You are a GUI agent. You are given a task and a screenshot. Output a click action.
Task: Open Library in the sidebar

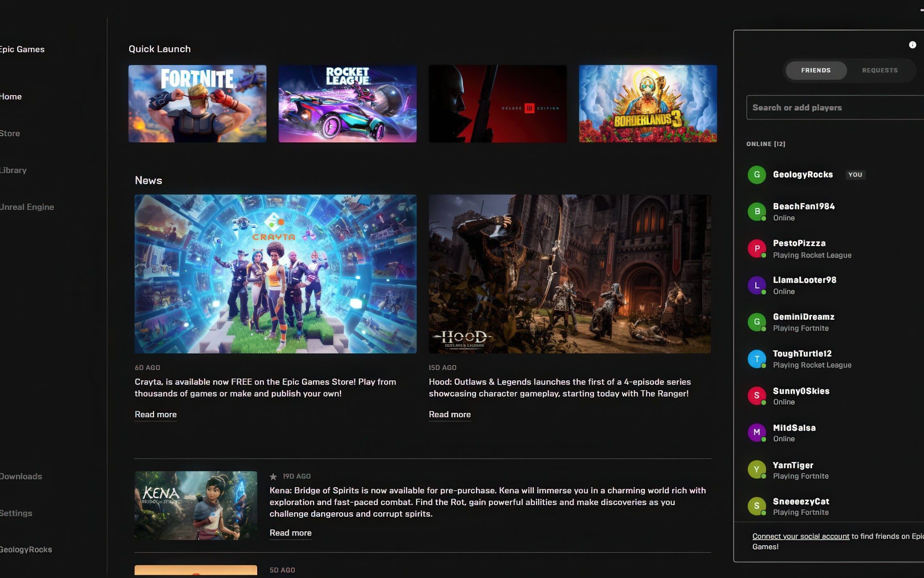point(13,171)
